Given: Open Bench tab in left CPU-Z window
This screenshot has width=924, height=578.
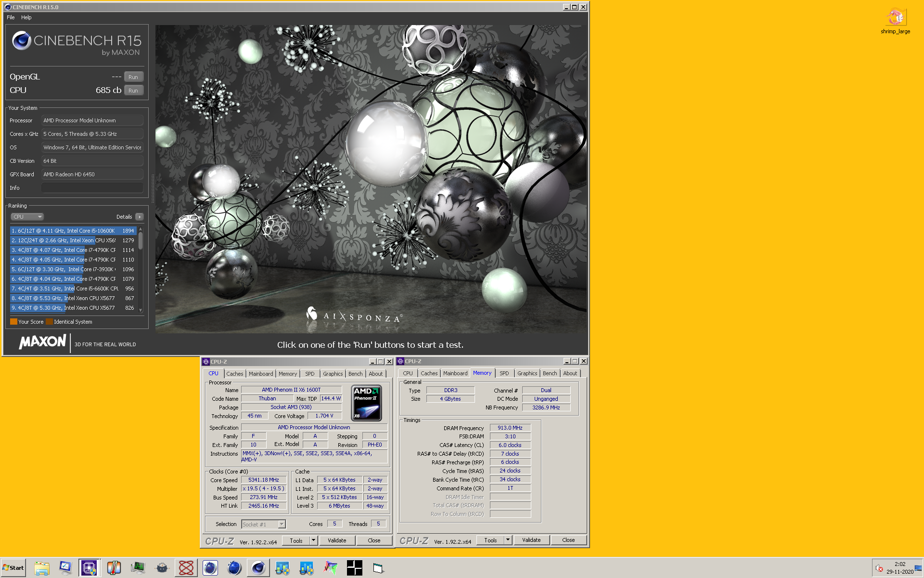Looking at the screenshot, I should tap(356, 374).
